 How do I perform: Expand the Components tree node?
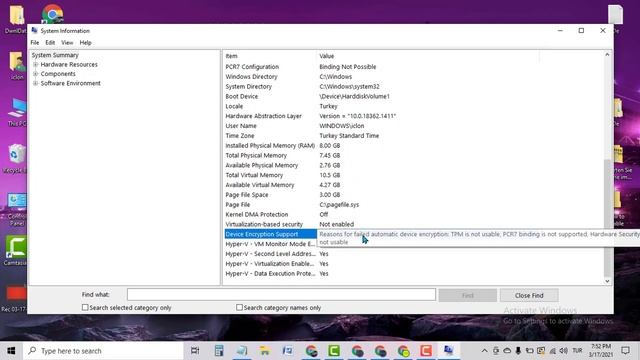tap(36, 74)
